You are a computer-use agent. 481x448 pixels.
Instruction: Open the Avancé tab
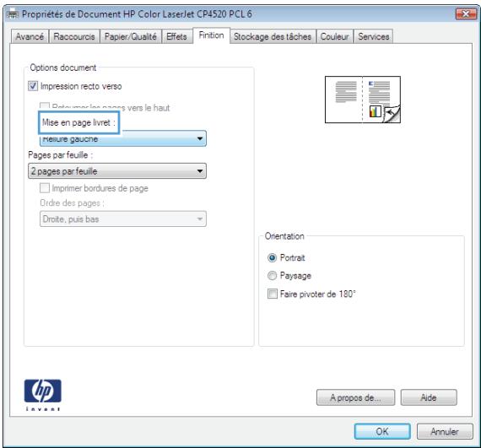coord(30,36)
